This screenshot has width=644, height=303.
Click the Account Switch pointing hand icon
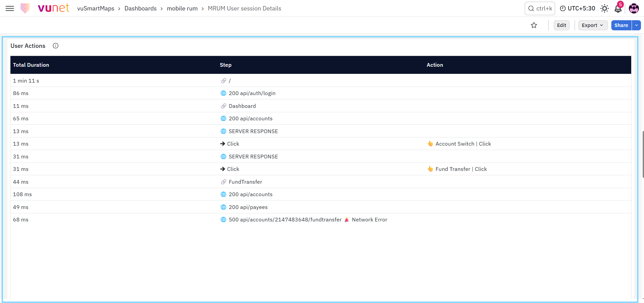430,144
